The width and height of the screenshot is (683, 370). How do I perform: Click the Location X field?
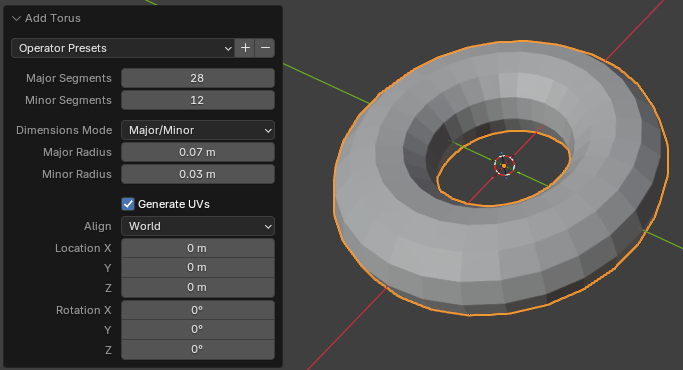point(198,248)
